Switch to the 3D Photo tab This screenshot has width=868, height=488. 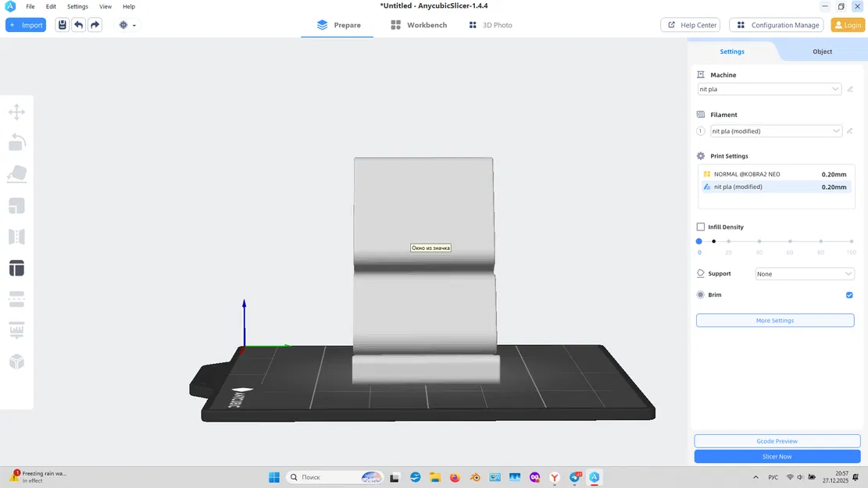pyautogui.click(x=491, y=25)
